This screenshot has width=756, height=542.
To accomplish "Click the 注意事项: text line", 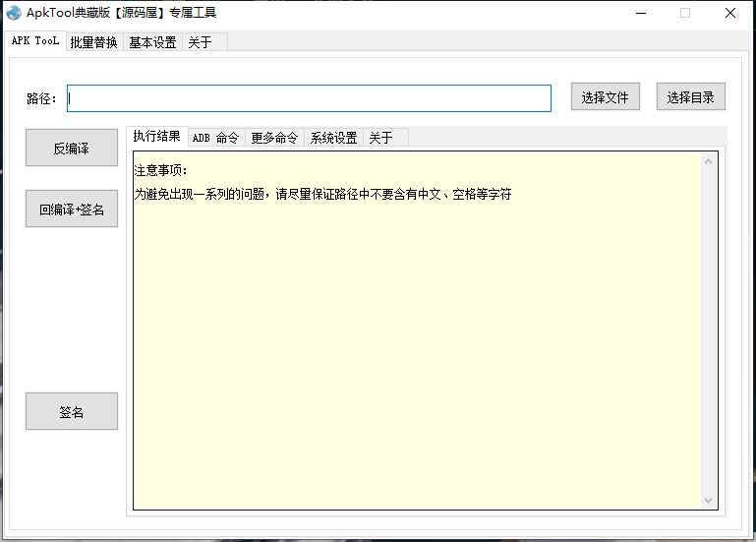I will (160, 170).
